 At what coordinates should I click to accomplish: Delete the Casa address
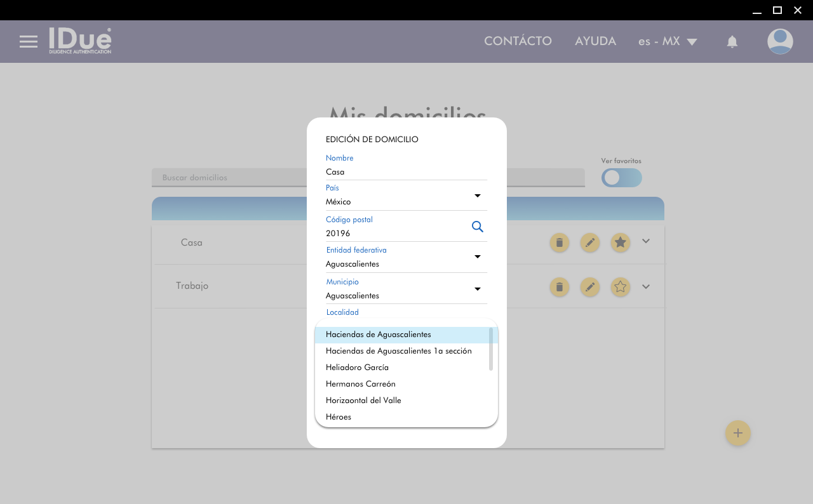pyautogui.click(x=559, y=242)
